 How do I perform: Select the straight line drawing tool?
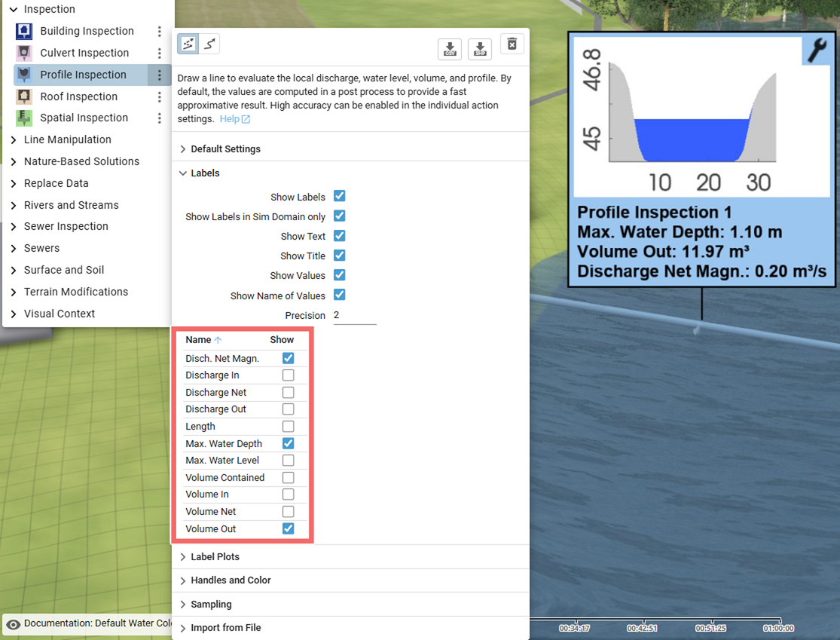(188, 43)
